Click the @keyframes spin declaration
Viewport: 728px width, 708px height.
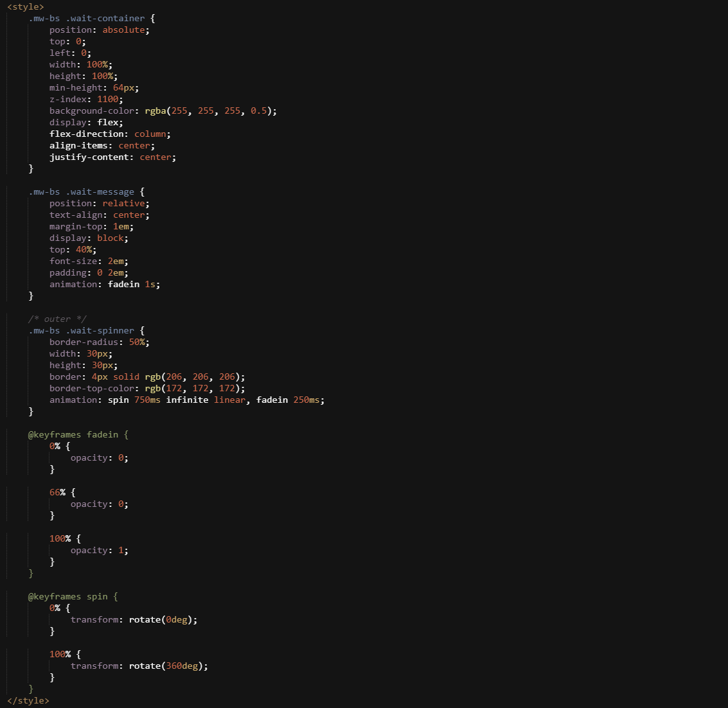[x=73, y=596]
